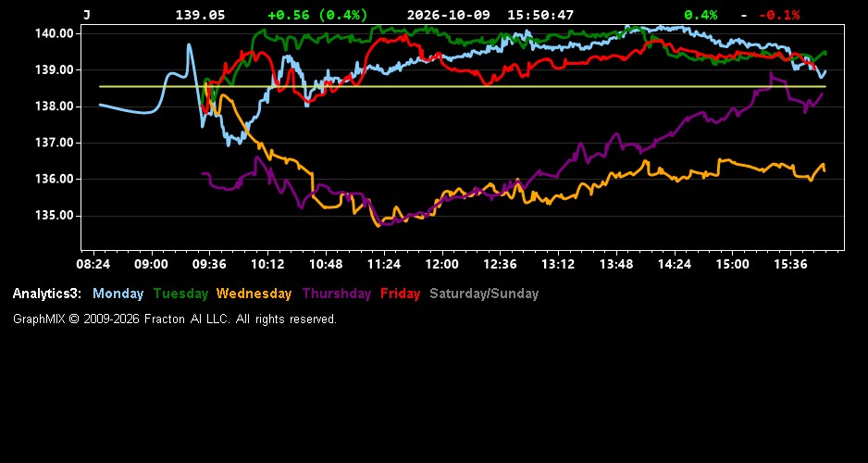Click the 135.00 y-axis label

(55, 216)
